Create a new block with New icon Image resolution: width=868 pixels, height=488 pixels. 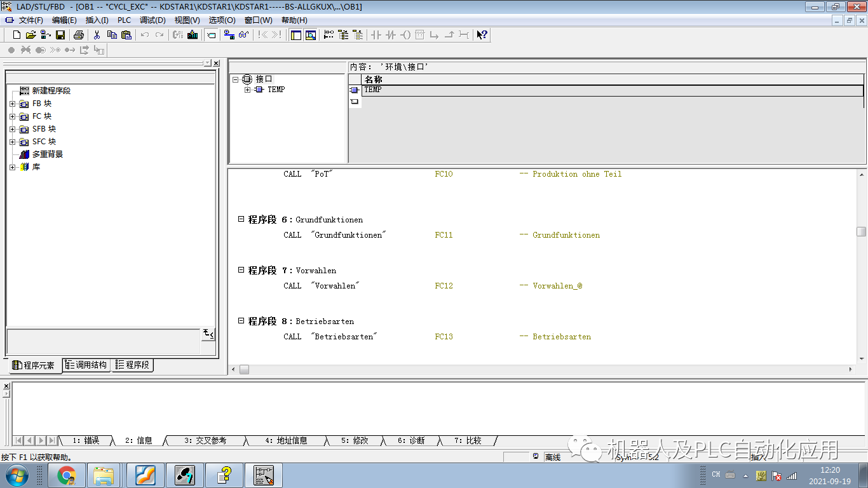[17, 35]
